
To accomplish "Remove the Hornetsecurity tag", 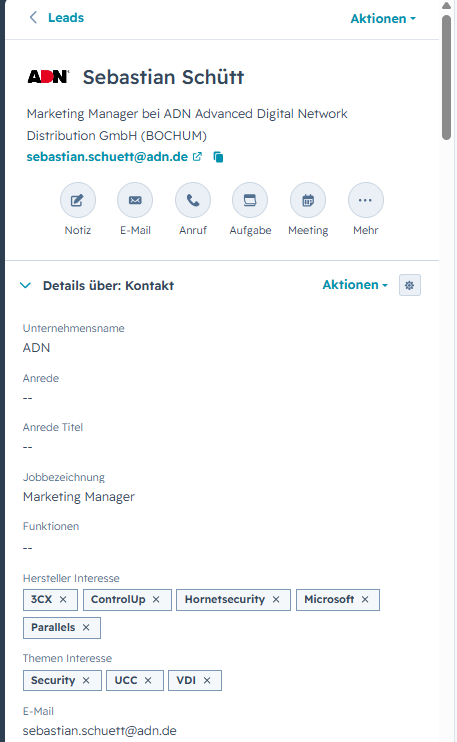I will coord(276,600).
